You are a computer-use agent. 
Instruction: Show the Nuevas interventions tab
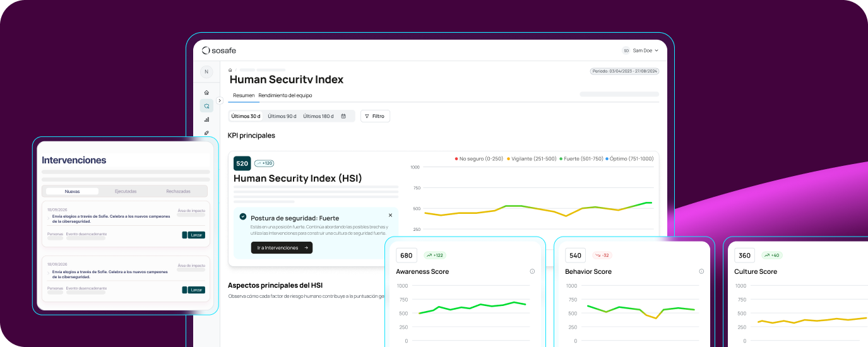click(x=72, y=191)
